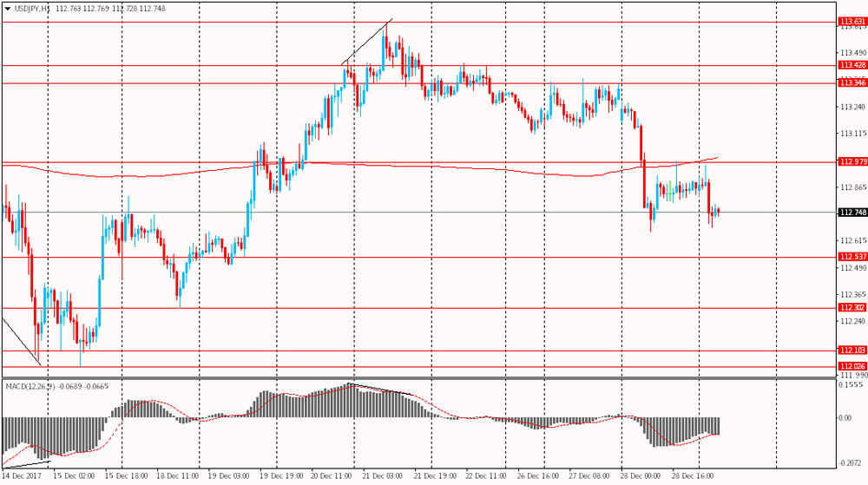868x485 pixels.
Task: Select the 112.103 red price label
Action: coord(852,351)
